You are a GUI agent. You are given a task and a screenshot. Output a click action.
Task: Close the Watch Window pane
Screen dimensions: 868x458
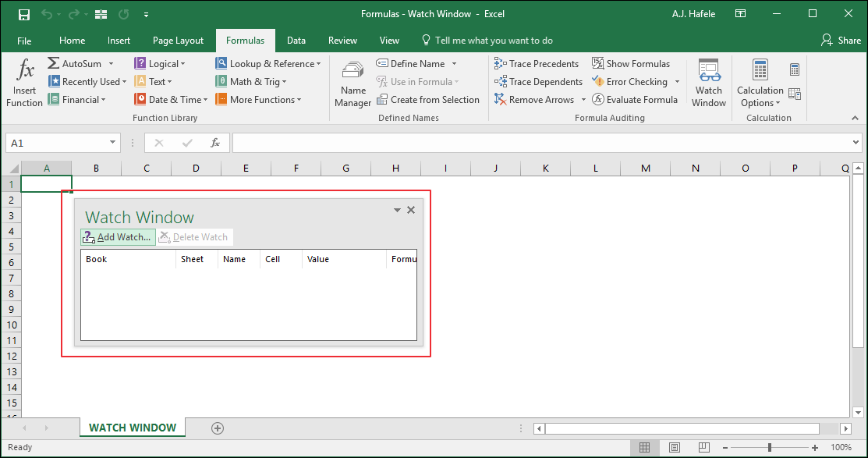click(x=411, y=210)
